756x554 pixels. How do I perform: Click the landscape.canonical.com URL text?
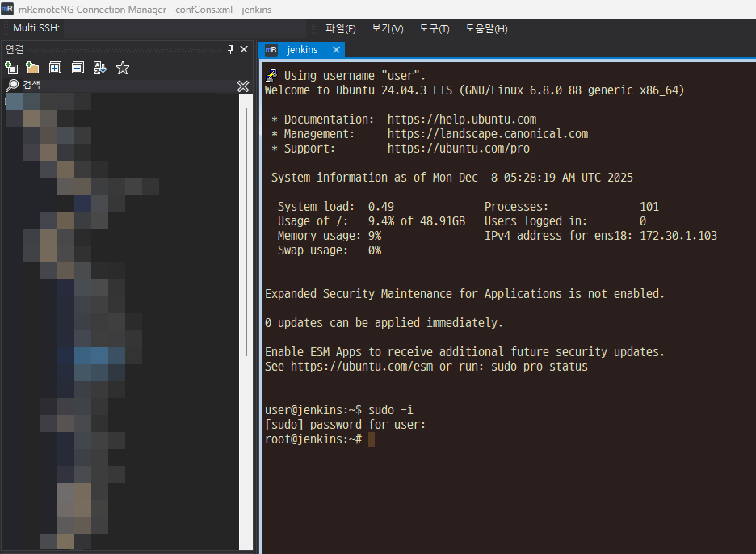pyautogui.click(x=488, y=133)
